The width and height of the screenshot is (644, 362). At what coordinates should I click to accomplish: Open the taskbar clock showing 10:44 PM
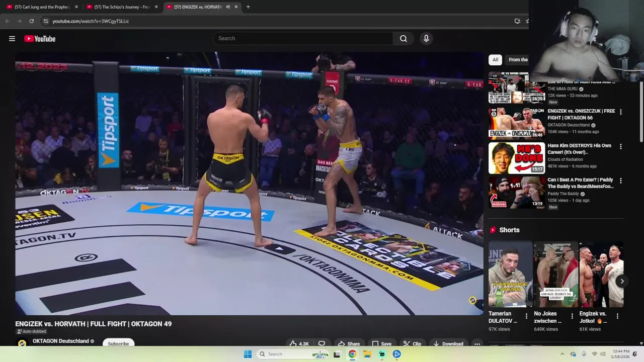(620, 354)
